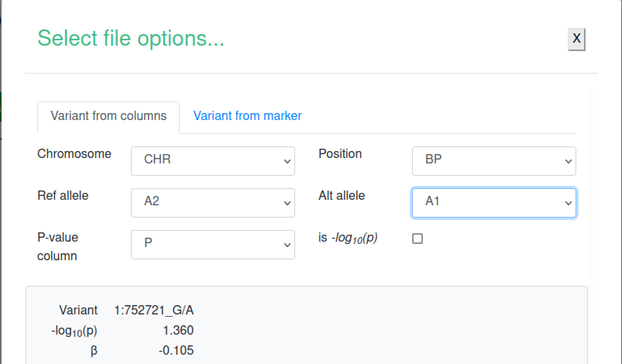This screenshot has height=364, width=622.
Task: Expand the CHR dropdown chevron
Action: point(287,161)
